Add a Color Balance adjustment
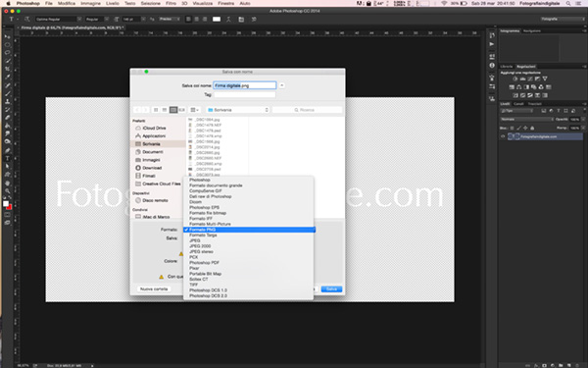The width and height of the screenshot is (588, 368). tap(519, 87)
